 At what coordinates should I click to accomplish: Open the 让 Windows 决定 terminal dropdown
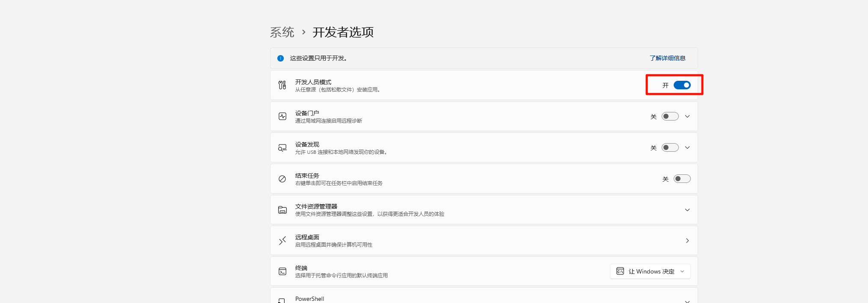point(650,271)
